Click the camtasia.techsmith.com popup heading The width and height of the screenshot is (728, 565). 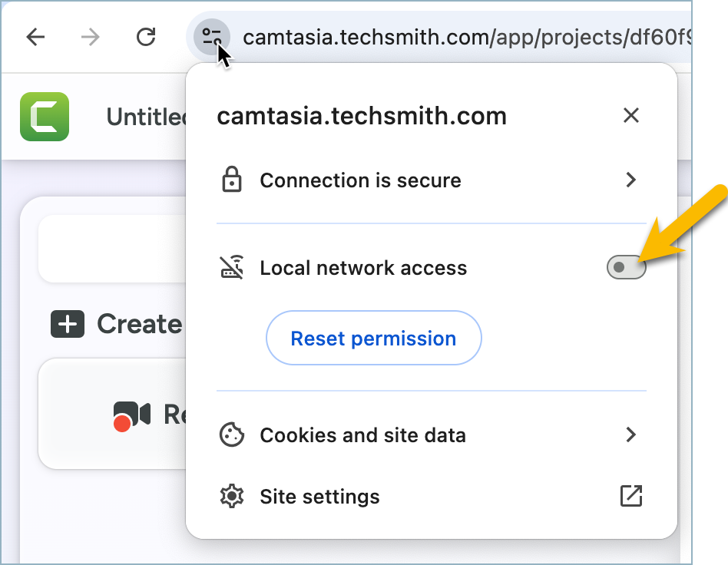[362, 116]
